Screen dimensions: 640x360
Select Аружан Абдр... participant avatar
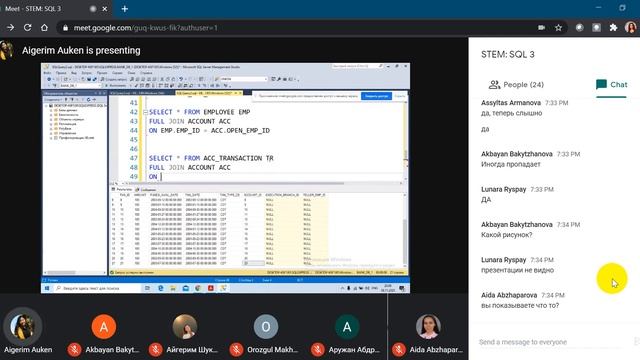click(347, 327)
